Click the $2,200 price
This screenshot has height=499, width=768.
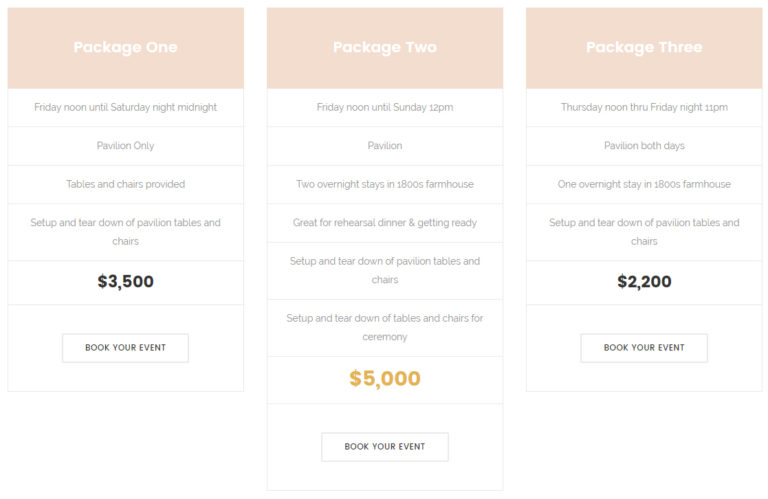(x=644, y=282)
